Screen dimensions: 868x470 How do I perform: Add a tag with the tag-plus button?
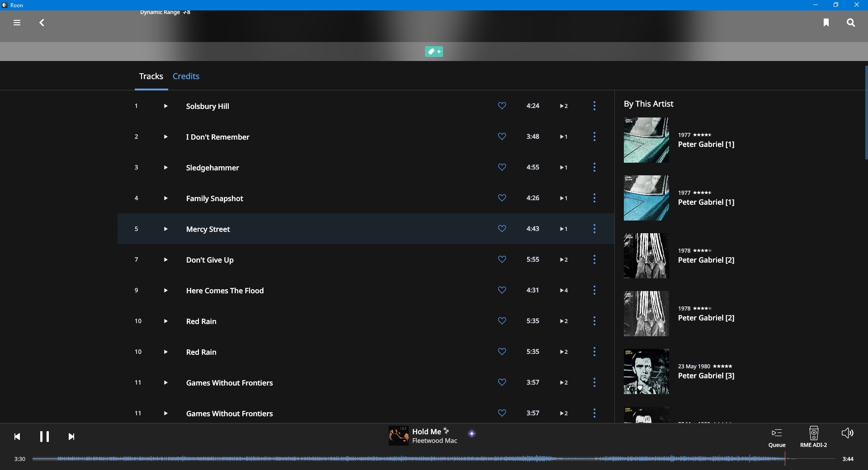(434, 52)
